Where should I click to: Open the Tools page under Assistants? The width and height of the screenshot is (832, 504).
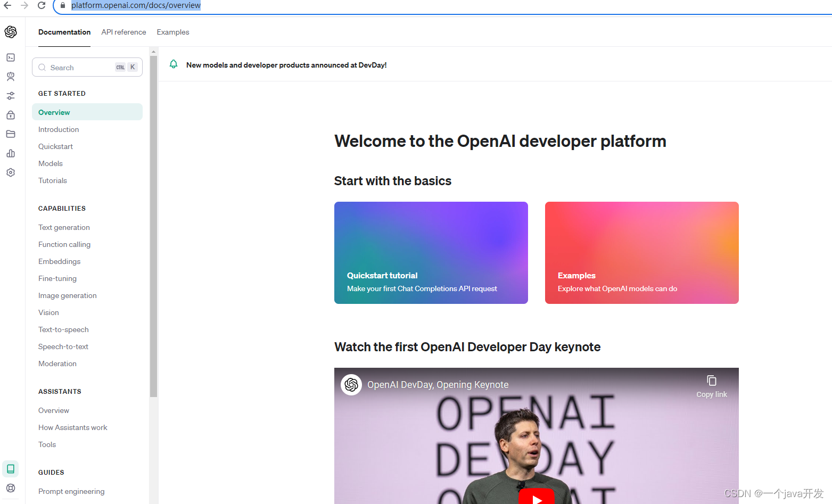[x=47, y=444]
